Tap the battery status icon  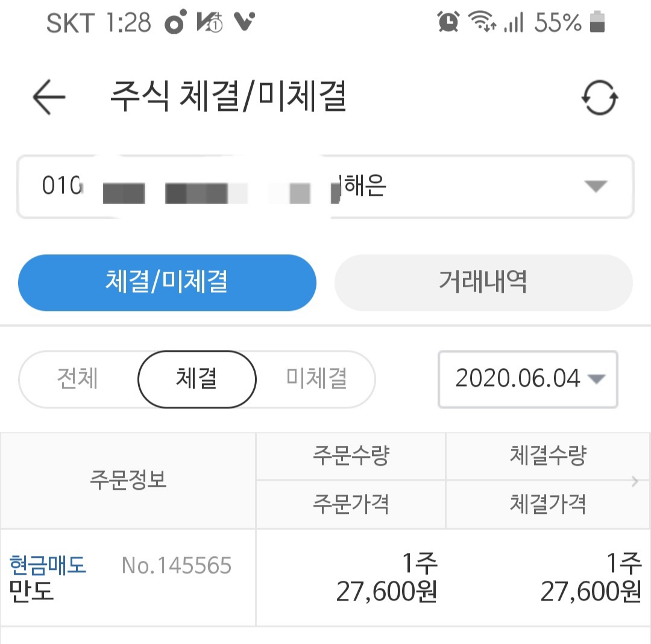pos(597,23)
